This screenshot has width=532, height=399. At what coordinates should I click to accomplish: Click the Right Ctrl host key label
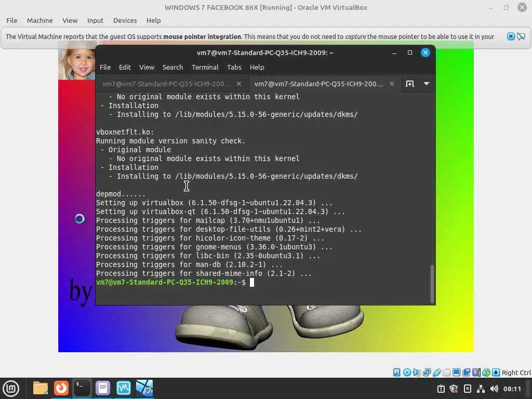(x=516, y=373)
